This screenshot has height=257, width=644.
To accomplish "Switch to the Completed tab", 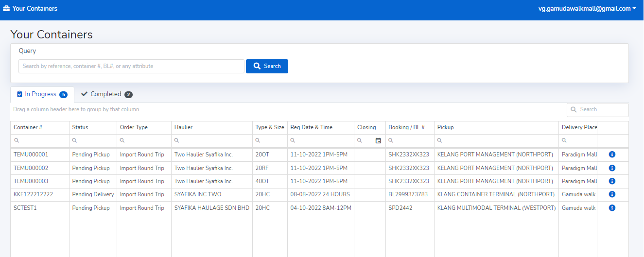I will pyautogui.click(x=106, y=94).
